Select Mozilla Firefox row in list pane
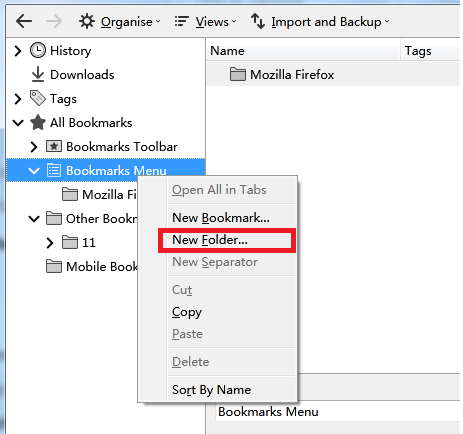This screenshot has height=434, width=463. (x=333, y=75)
